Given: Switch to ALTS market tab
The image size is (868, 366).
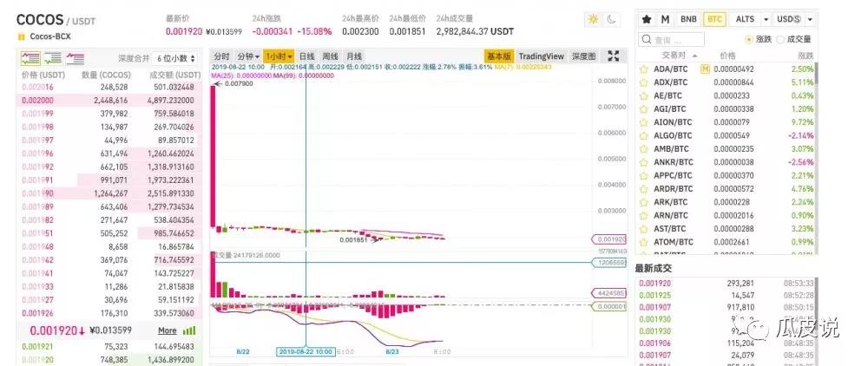Looking at the screenshot, I should pyautogui.click(x=745, y=19).
